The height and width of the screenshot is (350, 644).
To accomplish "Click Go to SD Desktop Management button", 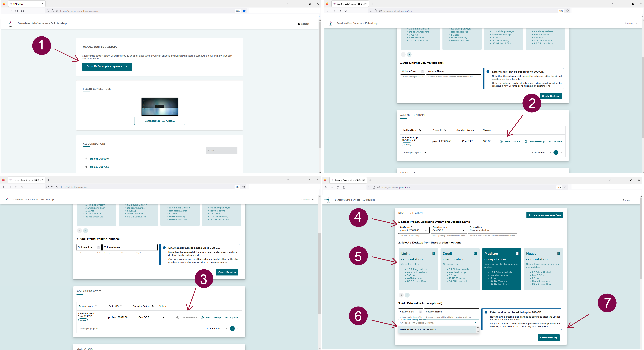I will (107, 66).
